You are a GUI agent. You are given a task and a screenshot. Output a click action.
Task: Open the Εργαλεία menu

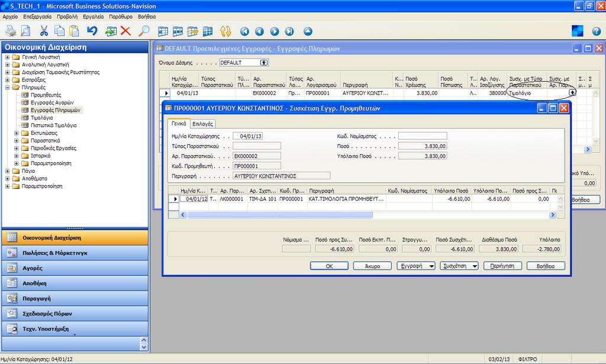93,17
